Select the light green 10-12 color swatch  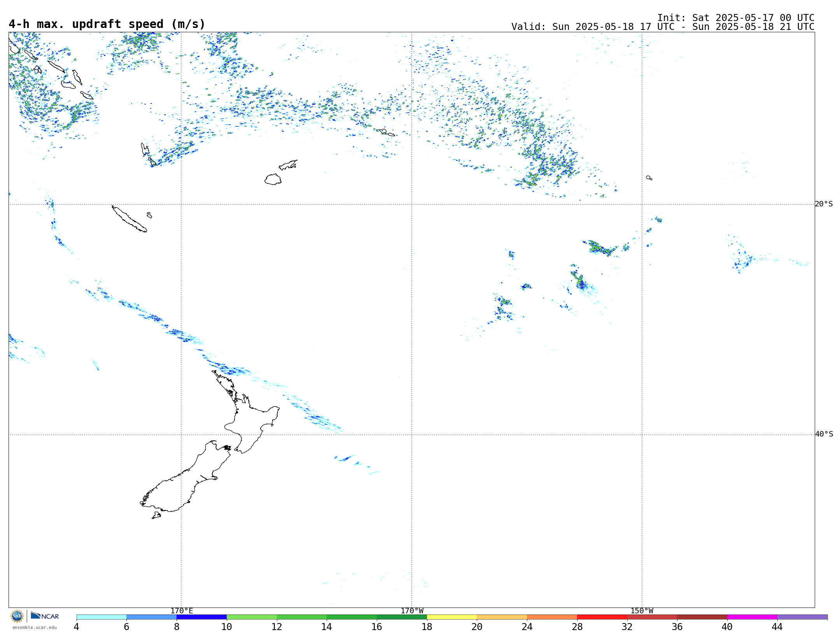pos(252,617)
